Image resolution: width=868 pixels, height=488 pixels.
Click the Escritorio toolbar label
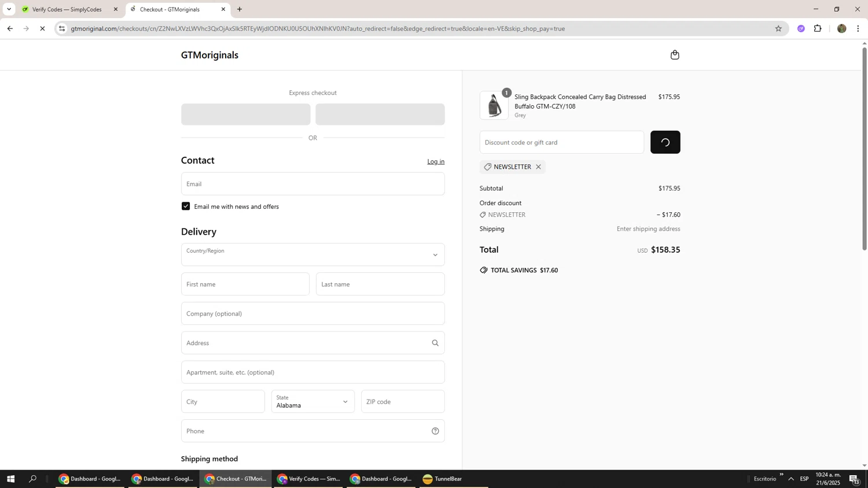765,479
